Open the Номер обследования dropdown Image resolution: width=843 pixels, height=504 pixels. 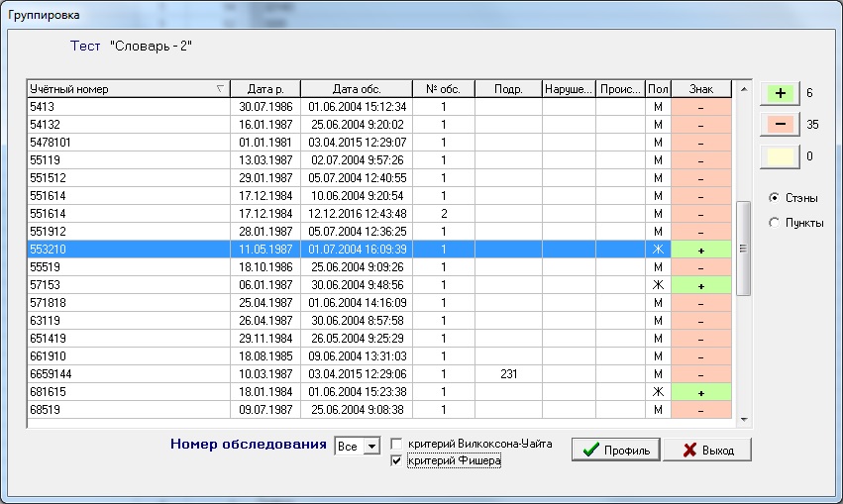coord(372,447)
